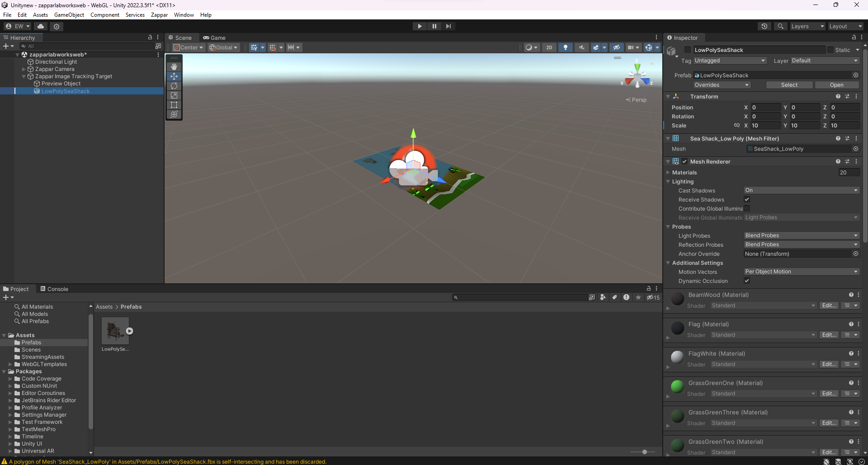Viewport: 868px width, 465px height.
Task: Toggle the Static checkbox
Action: pos(830,50)
